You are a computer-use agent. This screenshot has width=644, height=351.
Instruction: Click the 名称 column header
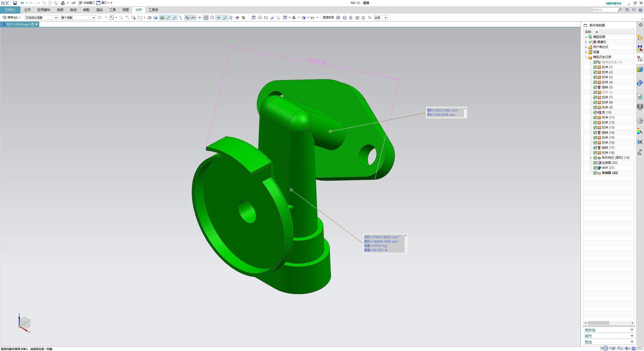pyautogui.click(x=609, y=32)
